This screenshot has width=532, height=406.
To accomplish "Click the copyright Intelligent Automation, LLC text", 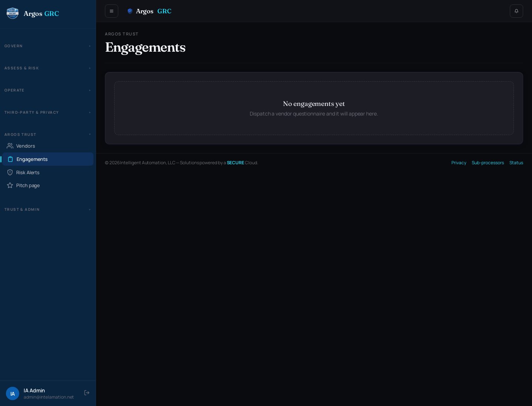I will click(x=181, y=163).
